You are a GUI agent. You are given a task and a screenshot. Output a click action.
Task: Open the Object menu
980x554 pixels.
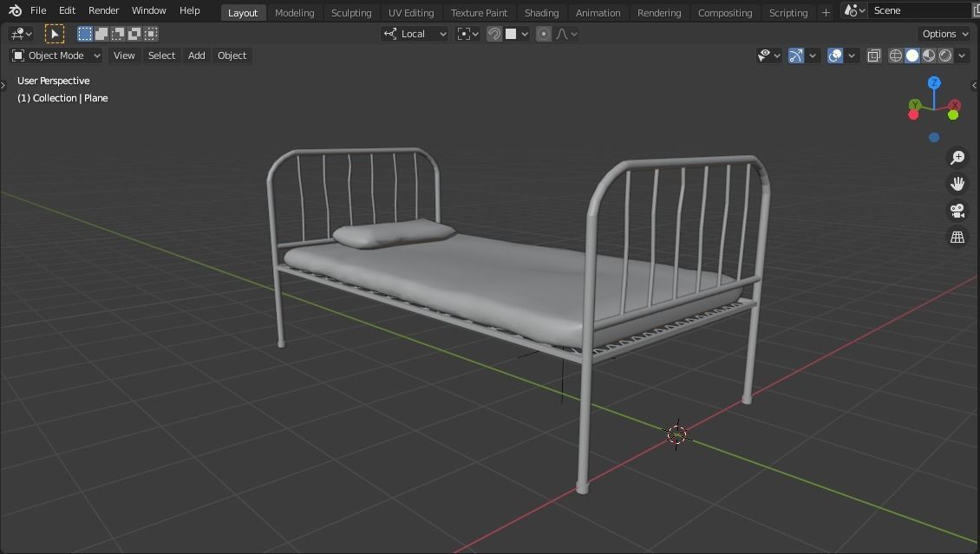point(232,55)
